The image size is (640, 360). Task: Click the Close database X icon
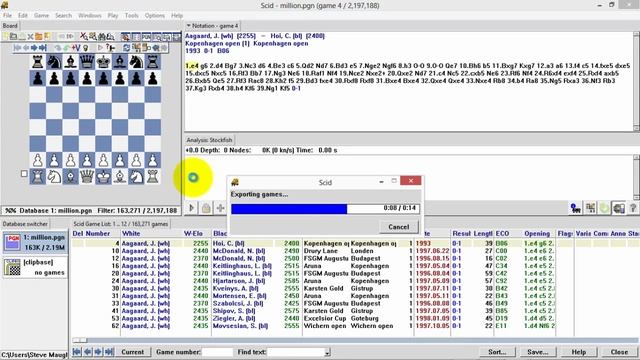point(31,36)
